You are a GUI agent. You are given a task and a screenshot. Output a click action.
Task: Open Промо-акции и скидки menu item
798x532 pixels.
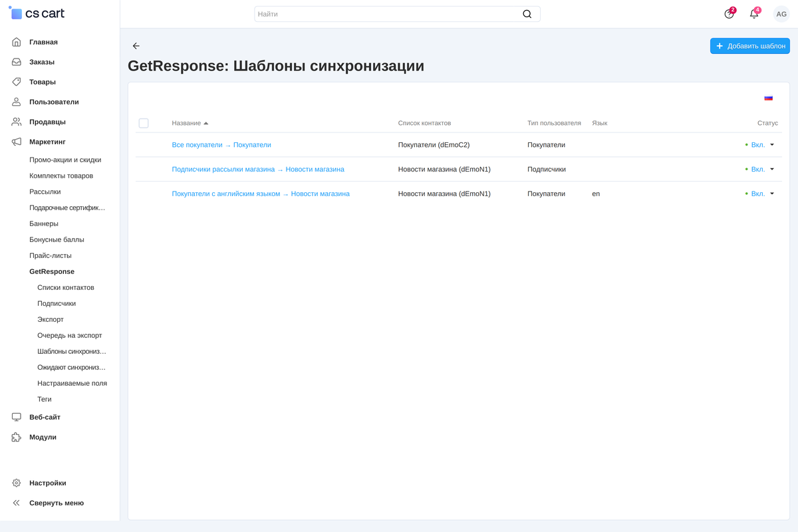[65, 160]
